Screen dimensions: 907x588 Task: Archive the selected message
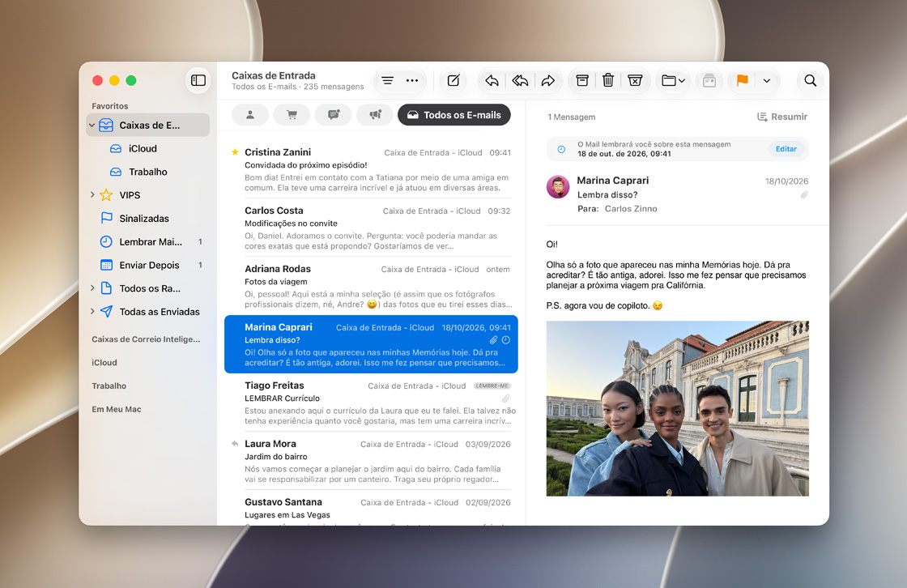tap(582, 80)
